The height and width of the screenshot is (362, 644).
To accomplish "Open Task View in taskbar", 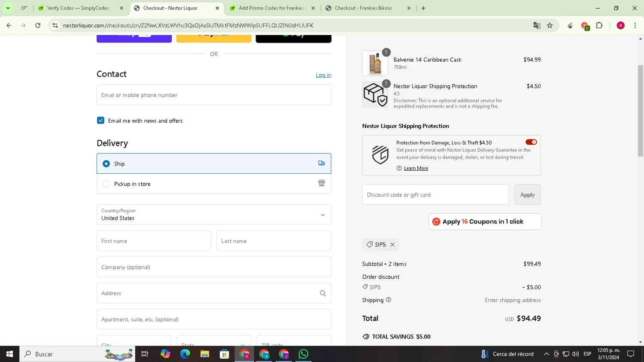I will (145, 354).
